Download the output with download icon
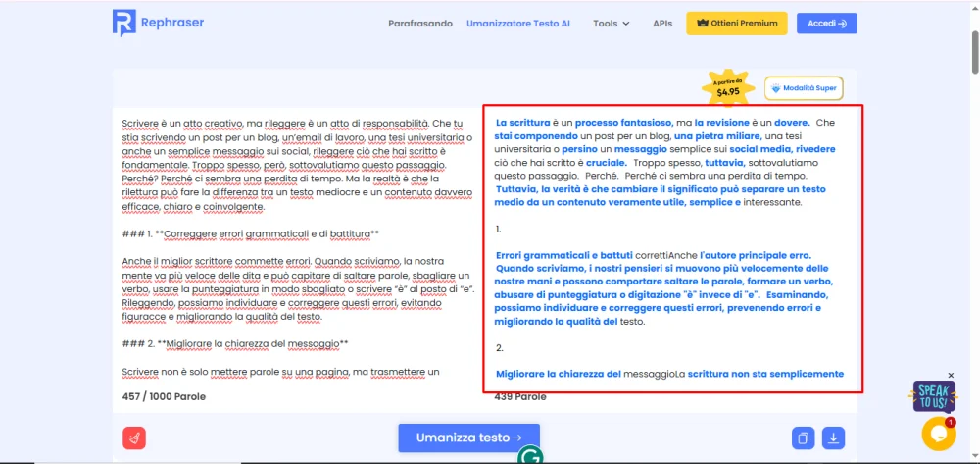 click(832, 438)
